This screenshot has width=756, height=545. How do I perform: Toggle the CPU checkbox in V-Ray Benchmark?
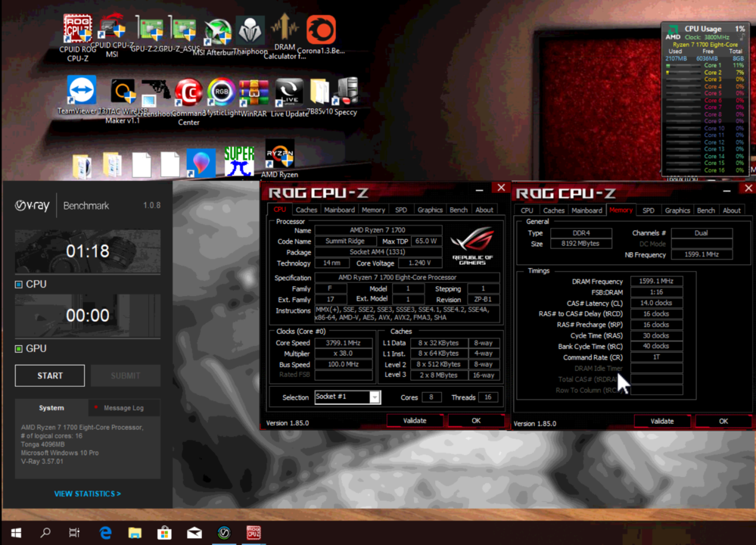(19, 285)
